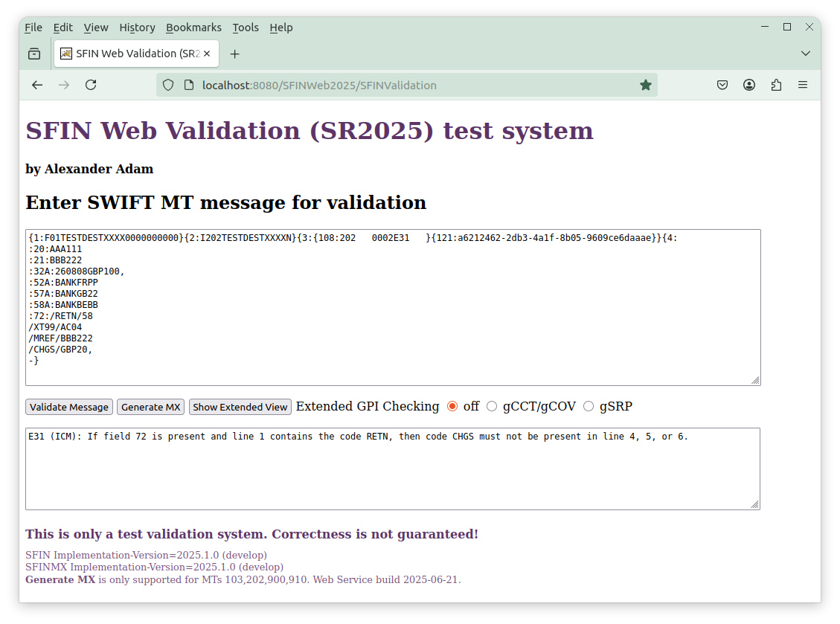
Task: Open the Firefox account icon
Action: (x=749, y=85)
